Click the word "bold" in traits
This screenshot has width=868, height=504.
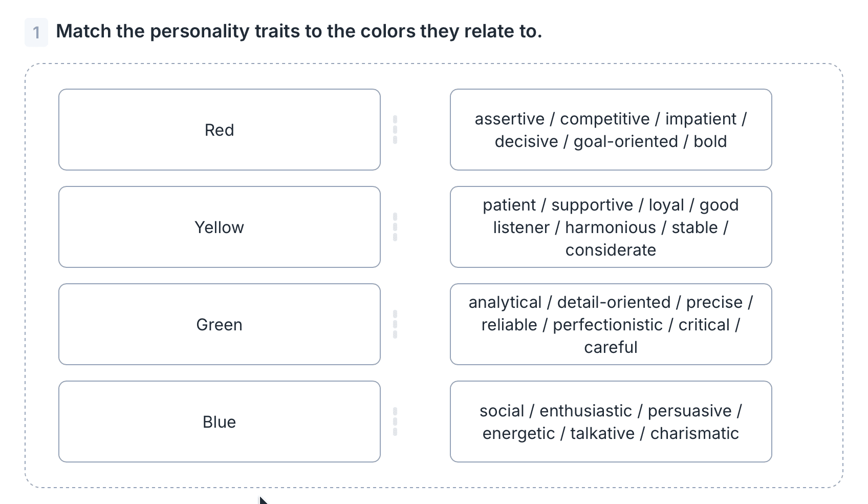click(x=710, y=141)
